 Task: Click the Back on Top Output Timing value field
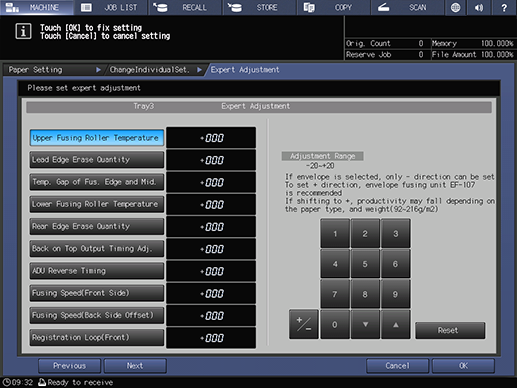(211, 249)
